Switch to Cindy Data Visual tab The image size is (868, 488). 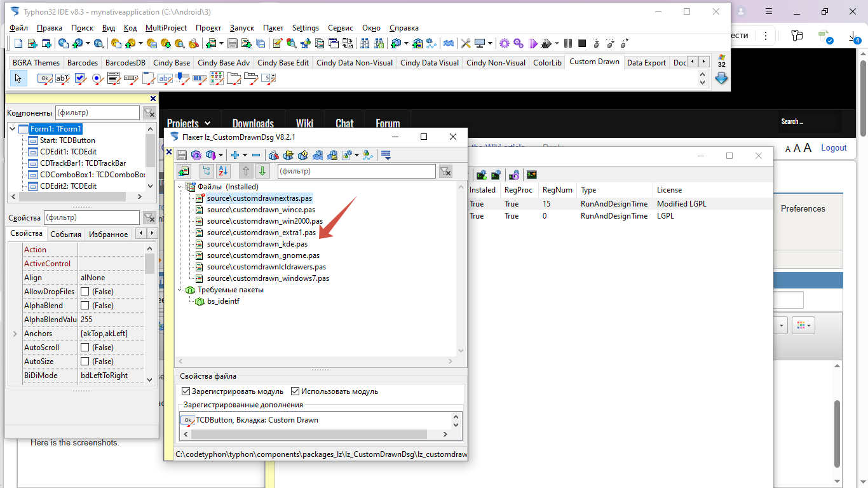(430, 62)
